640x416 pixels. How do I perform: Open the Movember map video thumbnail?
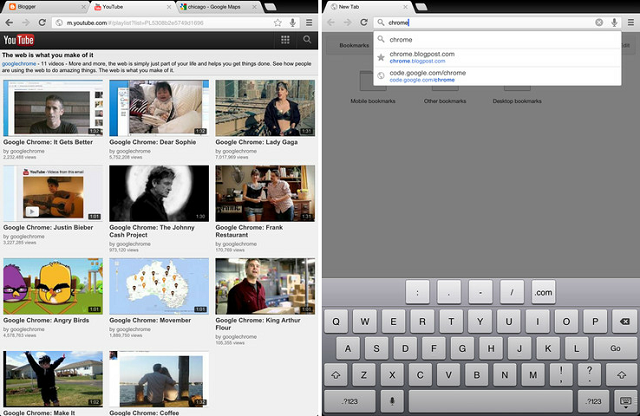click(159, 286)
